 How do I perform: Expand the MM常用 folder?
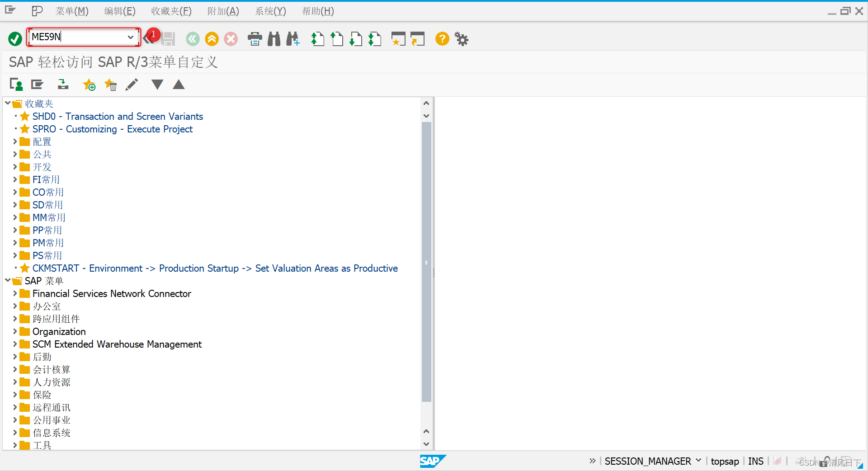[15, 217]
